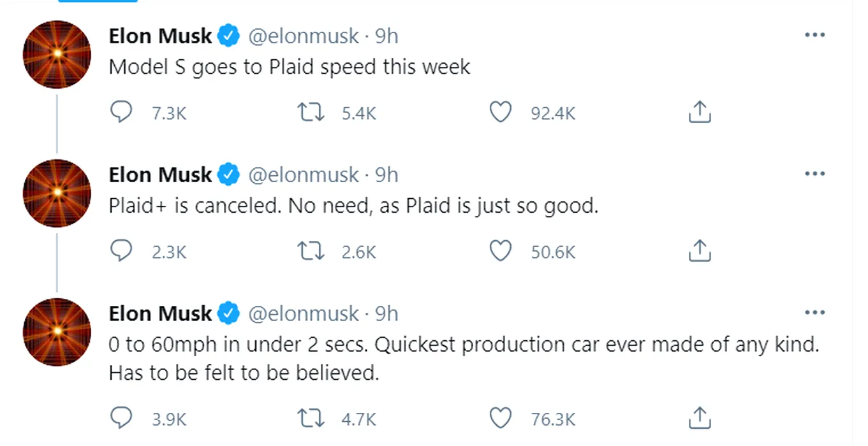
Task: Click the first tweet's profile avatar
Action: 57,54
